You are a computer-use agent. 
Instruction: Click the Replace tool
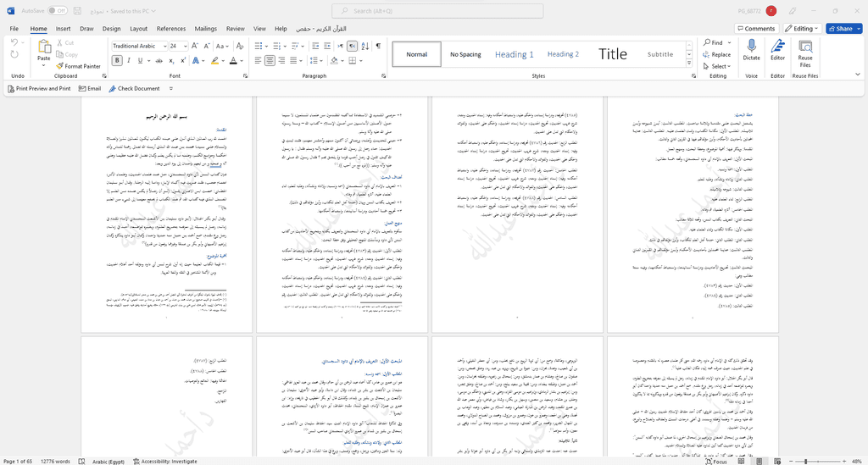click(717, 55)
